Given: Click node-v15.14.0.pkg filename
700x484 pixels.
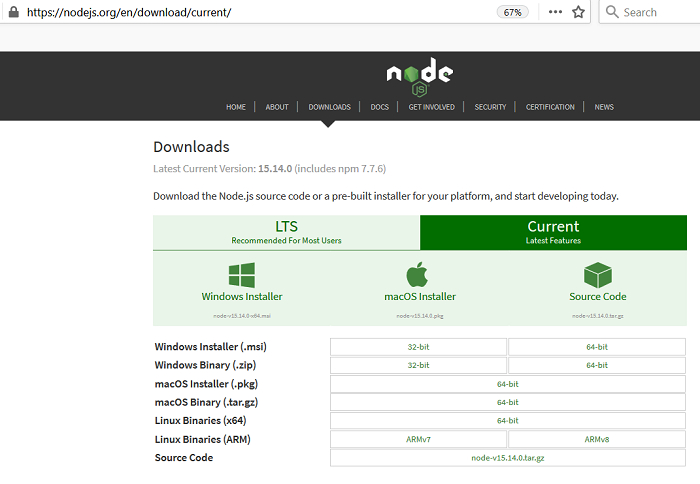Looking at the screenshot, I should pos(420,316).
